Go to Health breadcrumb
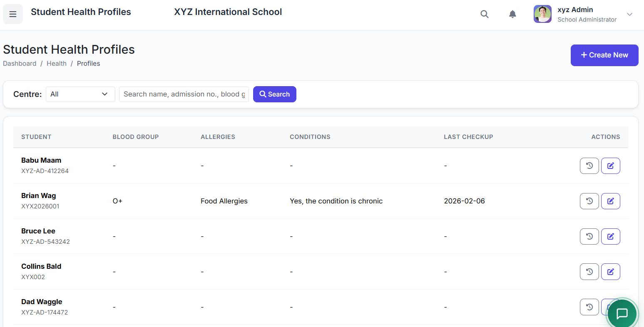This screenshot has width=644, height=327. [x=57, y=64]
